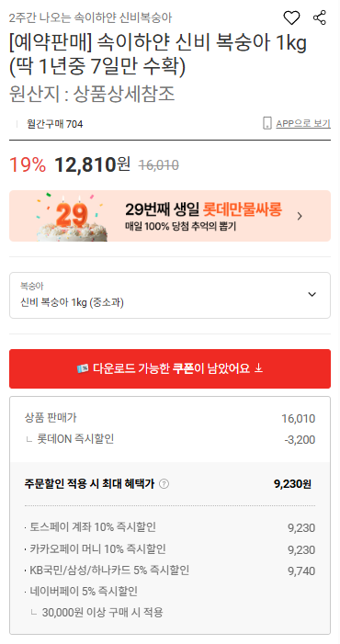Tap the phone icon next to APP으로 보기
The image size is (340, 644).
pyautogui.click(x=267, y=123)
